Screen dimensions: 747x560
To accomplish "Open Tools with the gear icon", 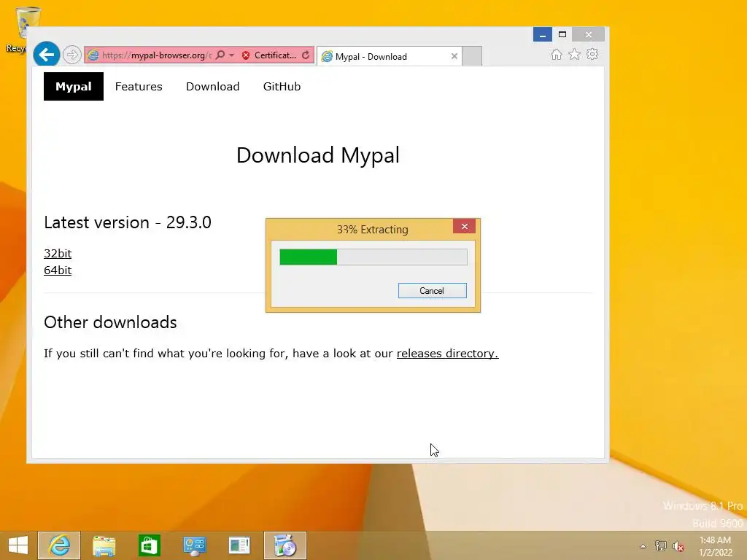I will tap(592, 54).
